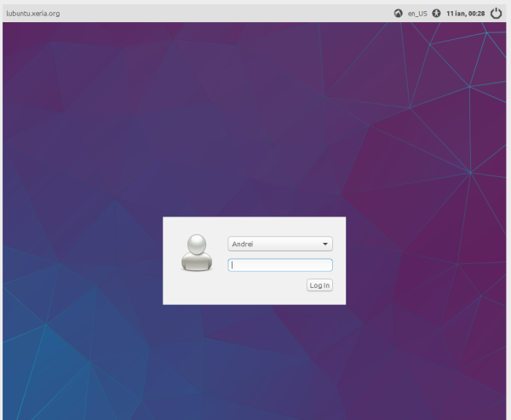Click the date and time indicator

point(465,14)
